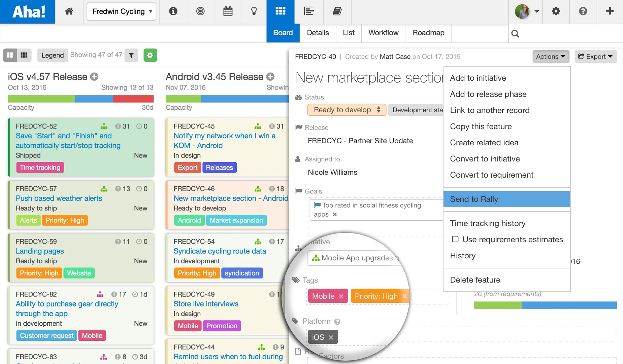Screen dimensions: 623x364
Task: Open feature Store live interviews
Action: coord(206,304)
